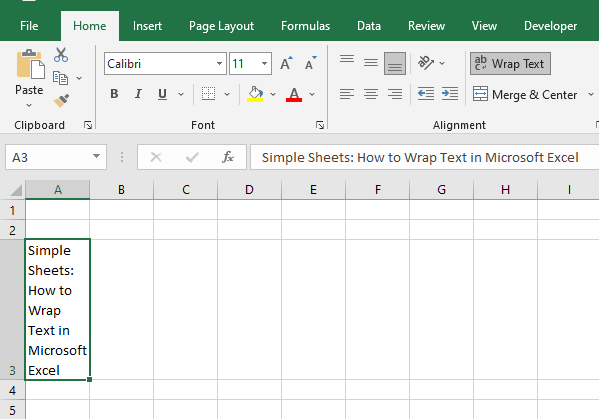Cancel formula entry with the X icon
599x419 pixels.
click(156, 157)
